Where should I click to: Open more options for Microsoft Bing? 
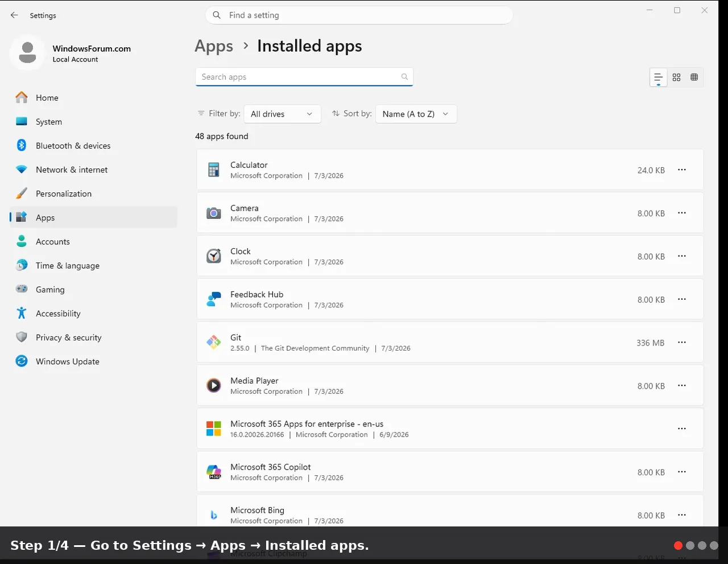[682, 515]
